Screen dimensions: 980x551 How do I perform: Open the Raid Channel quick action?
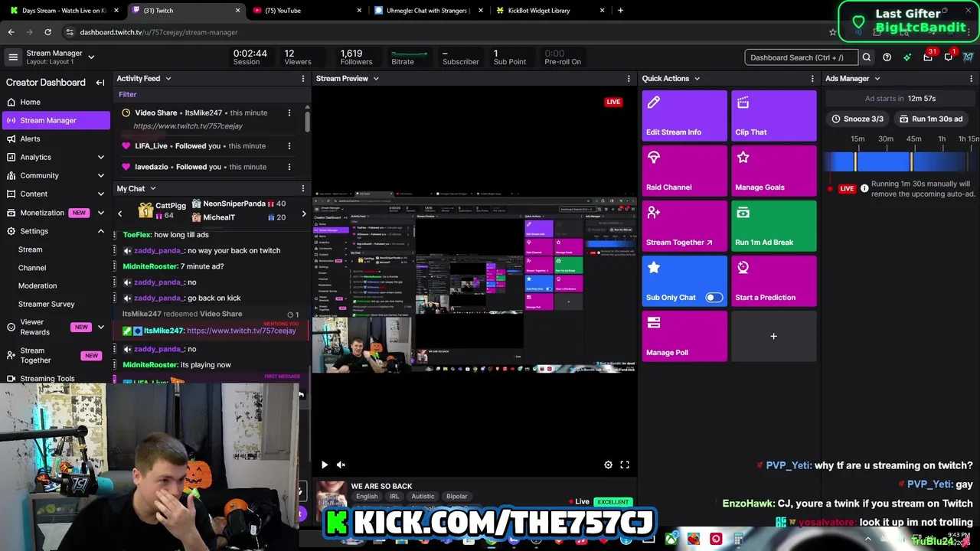pyautogui.click(x=684, y=171)
